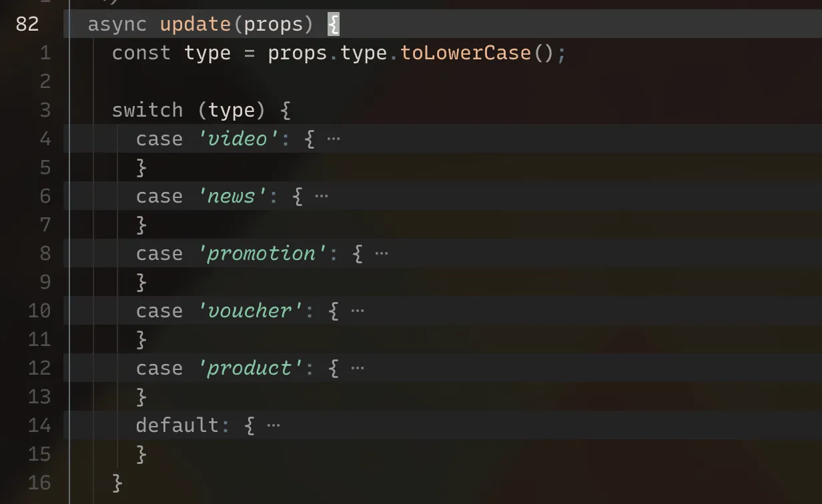Viewport: 822px width, 504px height.
Task: Click relative line number 10 in gutter
Action: point(39,311)
